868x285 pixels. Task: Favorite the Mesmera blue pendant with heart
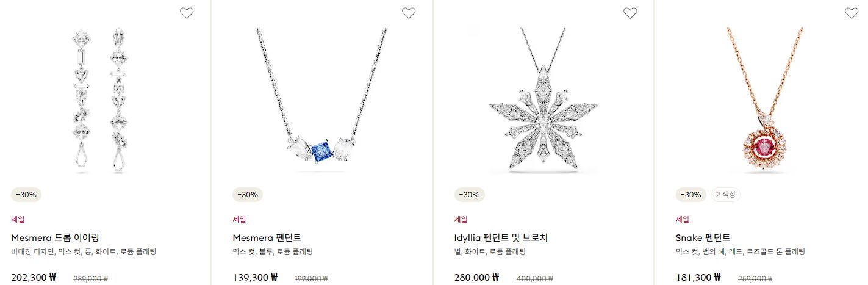(x=409, y=13)
